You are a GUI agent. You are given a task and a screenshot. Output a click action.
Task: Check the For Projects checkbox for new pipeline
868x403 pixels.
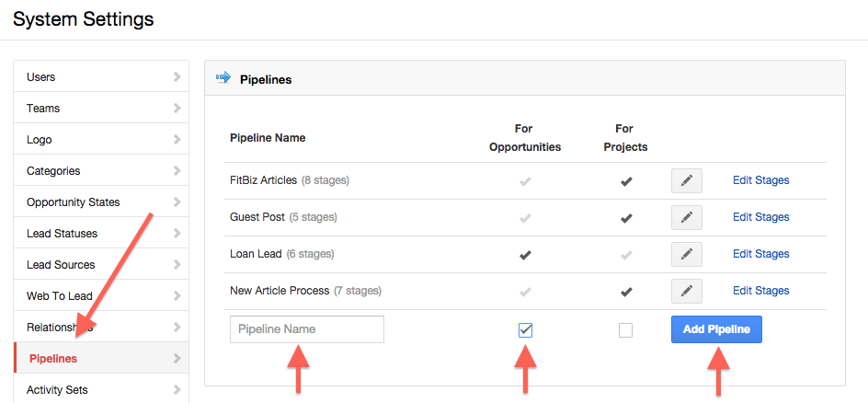click(626, 330)
